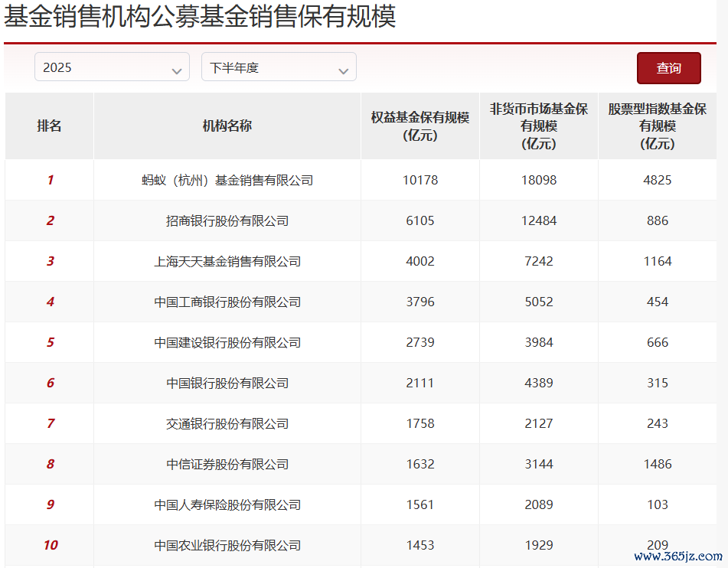Click the 103 index fund value
This screenshot has width=728, height=568.
click(x=658, y=504)
